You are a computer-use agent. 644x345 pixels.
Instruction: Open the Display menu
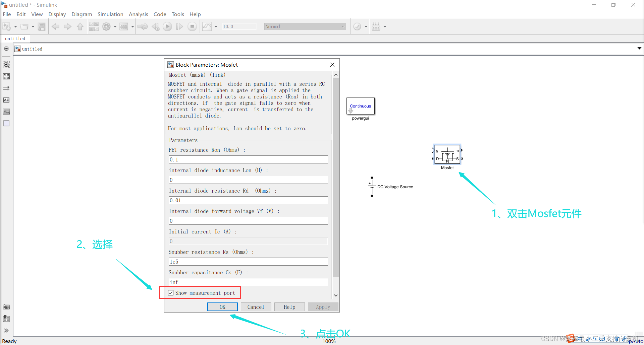pyautogui.click(x=57, y=14)
